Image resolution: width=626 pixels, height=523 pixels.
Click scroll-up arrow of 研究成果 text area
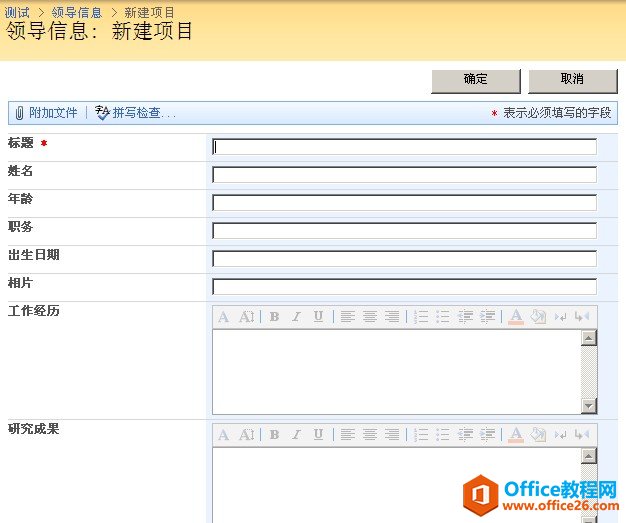(x=589, y=456)
